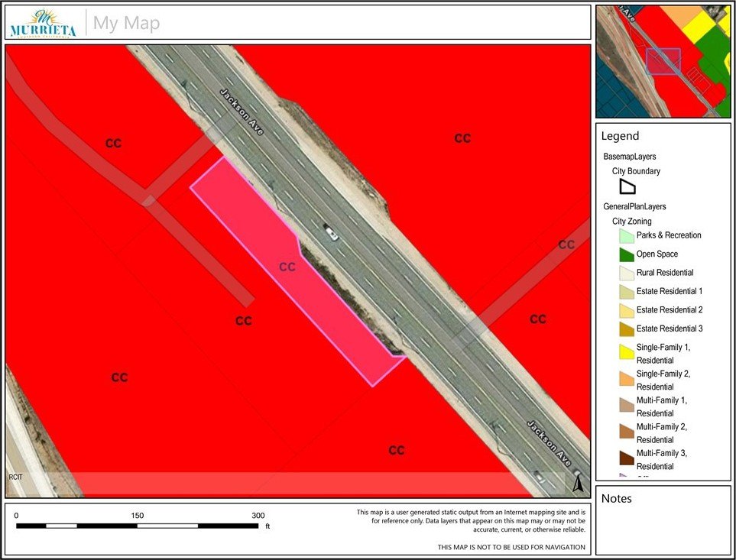This screenshot has width=736, height=560.
Task: Click the Single-Family 1 yellow swatch
Action: (x=627, y=351)
